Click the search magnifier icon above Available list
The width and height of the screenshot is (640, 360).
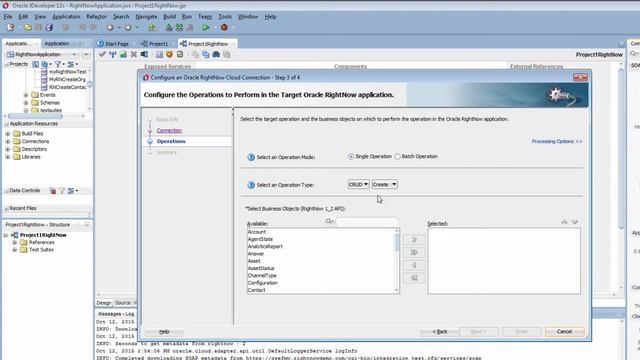(x=329, y=221)
